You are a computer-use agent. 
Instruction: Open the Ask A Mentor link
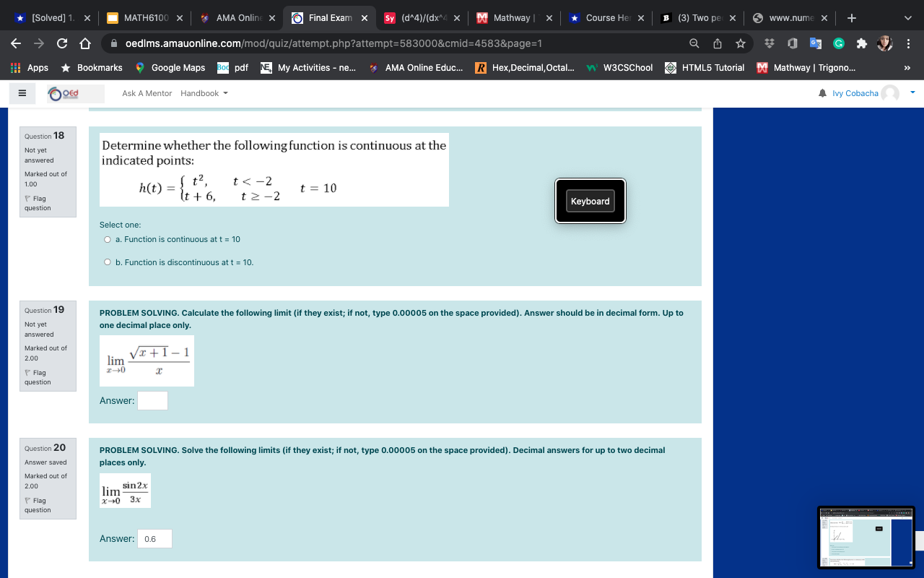point(147,92)
